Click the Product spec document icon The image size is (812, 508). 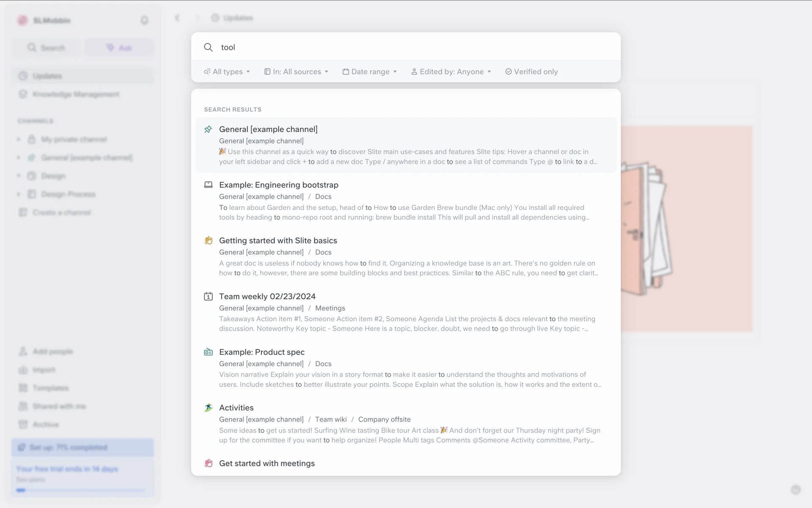point(208,352)
